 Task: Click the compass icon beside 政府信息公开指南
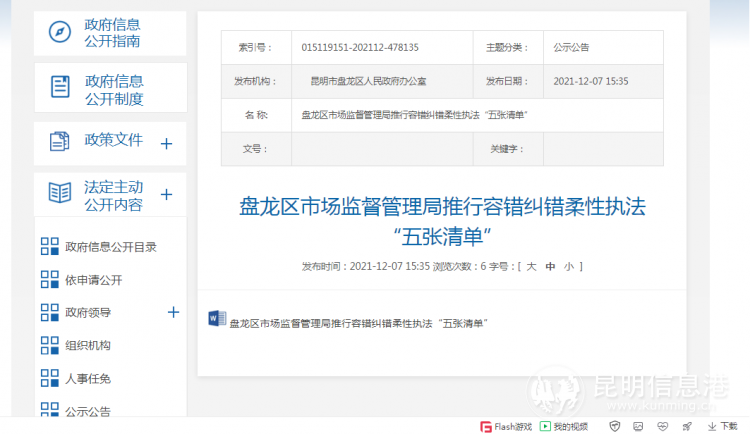pos(60,32)
